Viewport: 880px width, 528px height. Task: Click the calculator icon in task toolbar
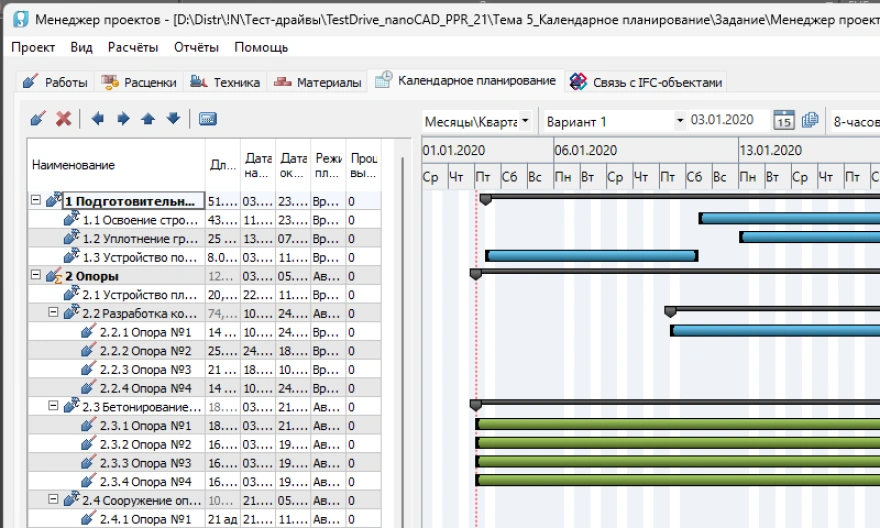[208, 118]
